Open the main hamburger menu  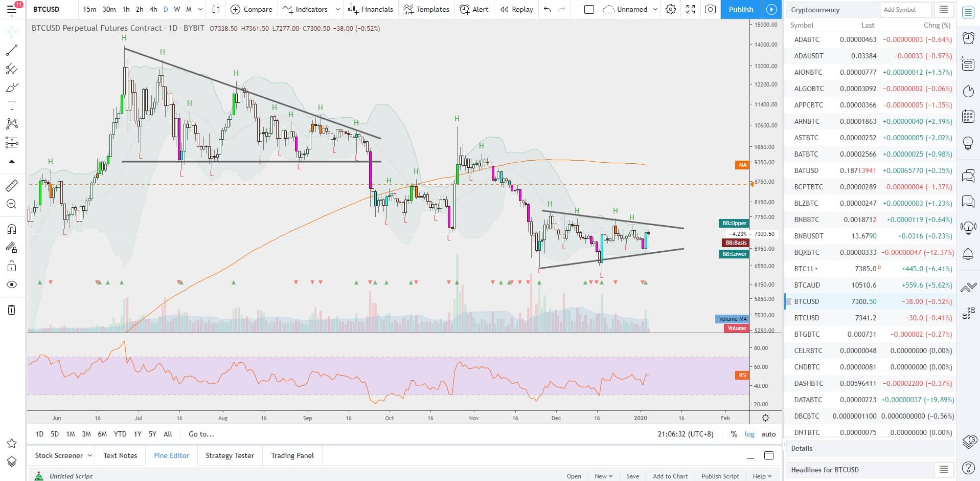click(x=11, y=9)
